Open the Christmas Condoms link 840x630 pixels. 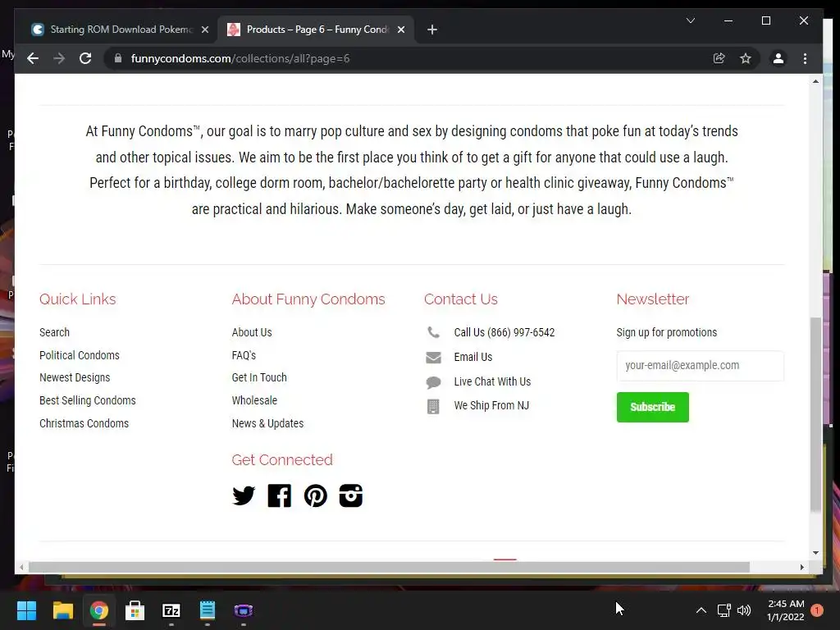point(84,423)
